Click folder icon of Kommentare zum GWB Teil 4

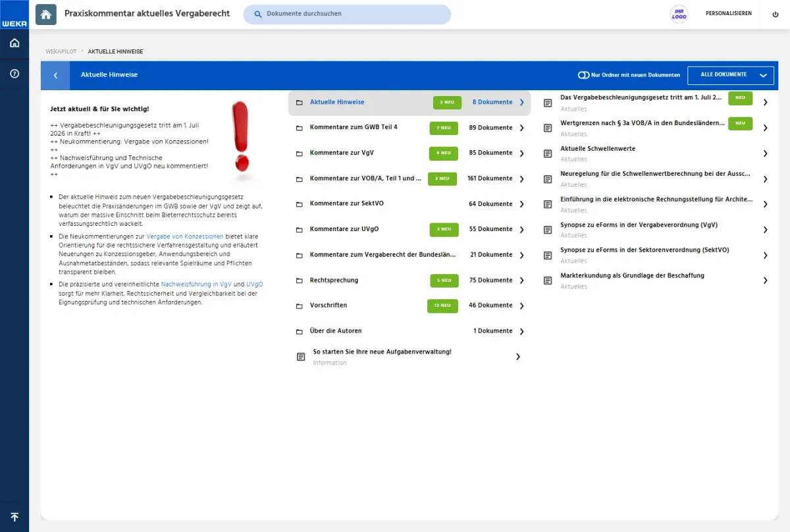click(300, 128)
